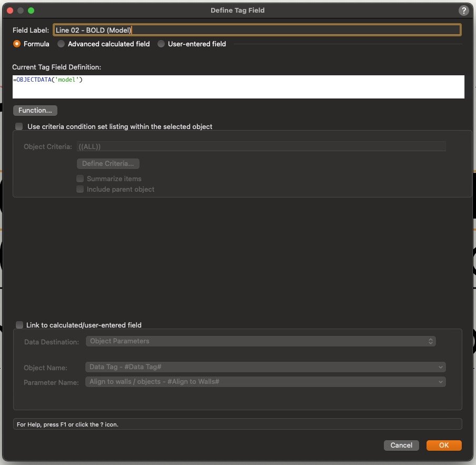The width and height of the screenshot is (476, 465).
Task: Click the green zoom window button
Action: pos(31,11)
